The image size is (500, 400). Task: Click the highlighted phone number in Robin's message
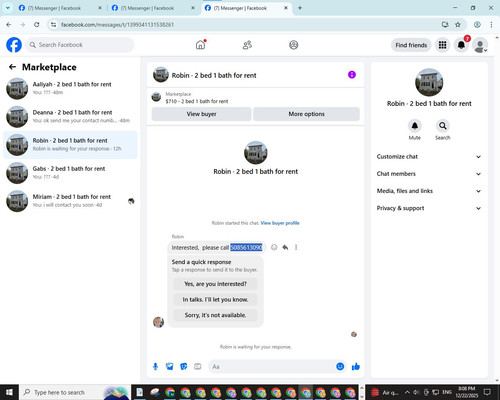click(x=246, y=247)
